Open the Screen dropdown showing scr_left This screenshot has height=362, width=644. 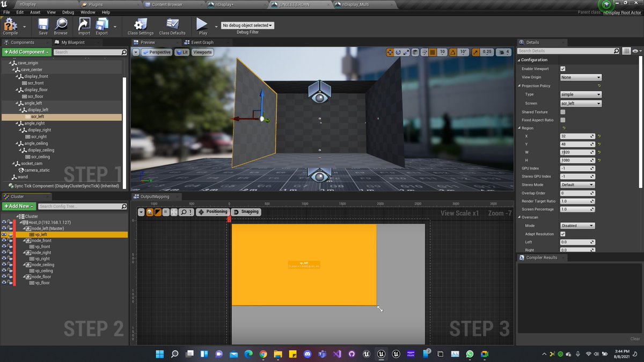tap(581, 103)
